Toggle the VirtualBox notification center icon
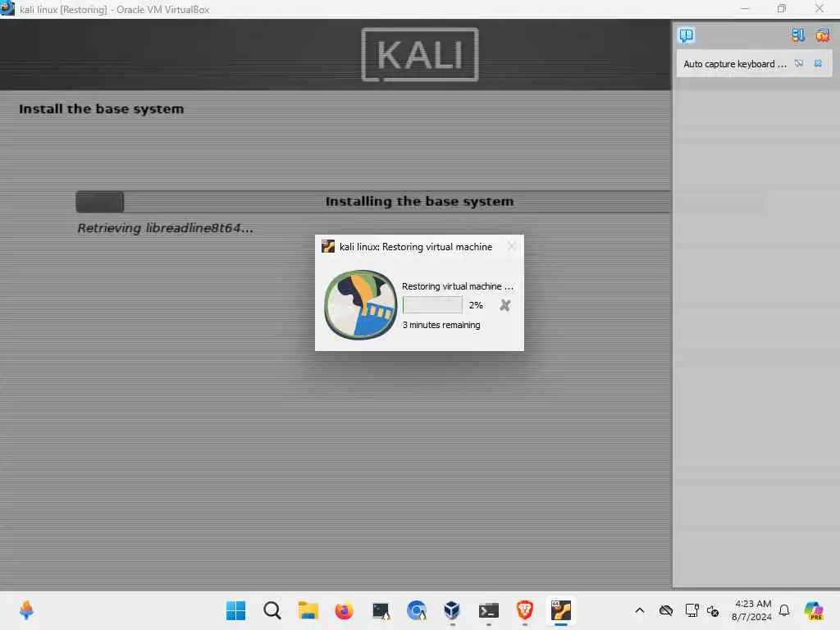The width and height of the screenshot is (840, 630). tap(687, 35)
